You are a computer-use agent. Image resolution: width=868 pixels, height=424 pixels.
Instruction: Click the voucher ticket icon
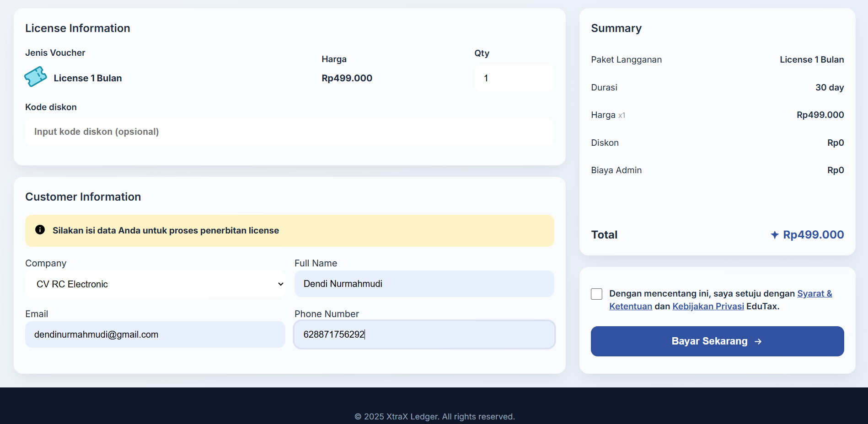36,77
